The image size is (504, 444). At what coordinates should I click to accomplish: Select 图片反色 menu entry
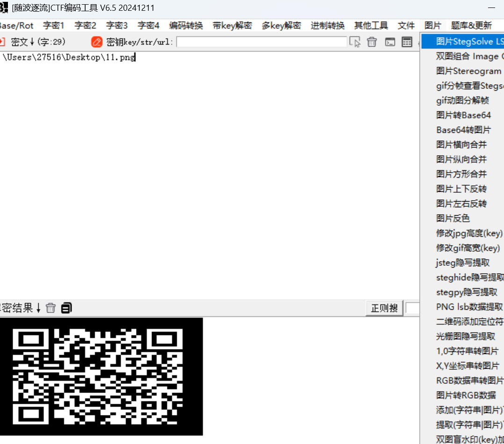tap(462, 218)
